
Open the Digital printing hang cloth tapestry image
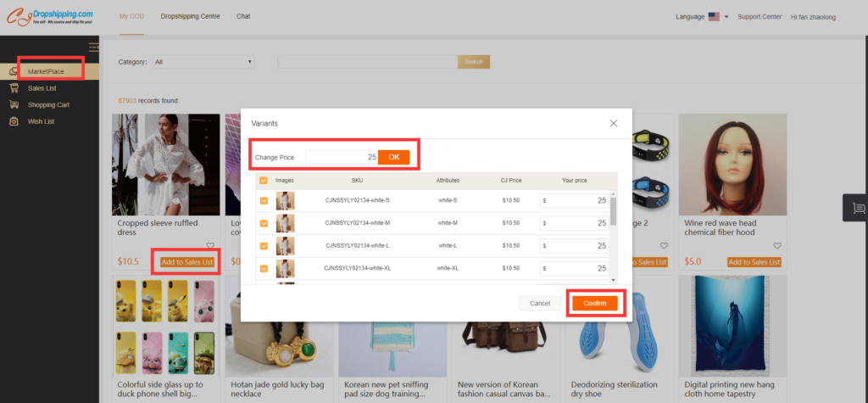[733, 326]
